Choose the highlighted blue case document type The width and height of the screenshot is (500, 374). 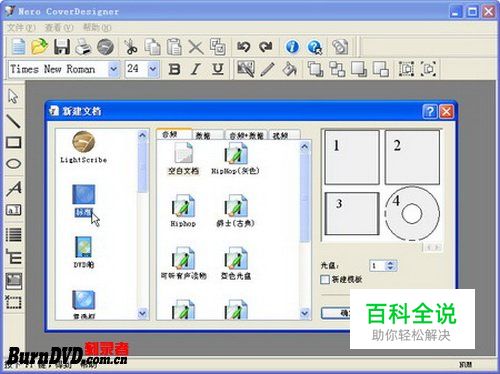point(84,201)
